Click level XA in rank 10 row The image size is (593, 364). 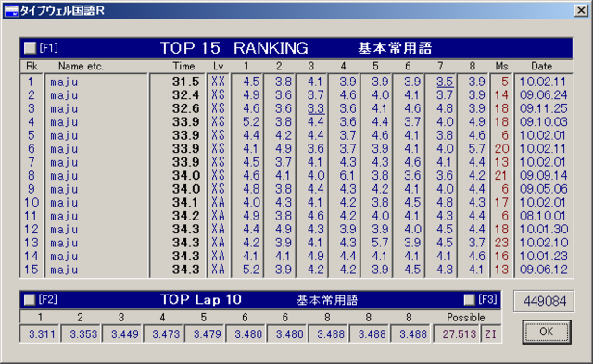[x=219, y=202]
